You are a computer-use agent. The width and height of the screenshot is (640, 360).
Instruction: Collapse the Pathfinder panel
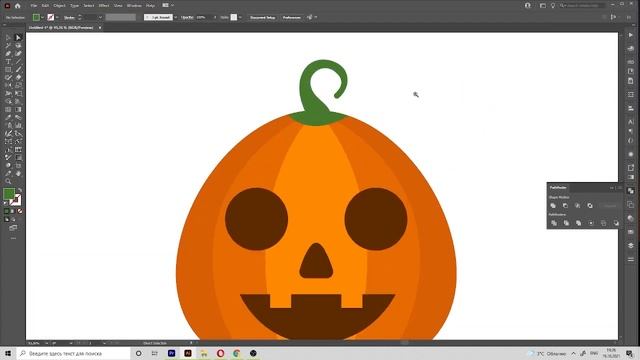point(612,188)
